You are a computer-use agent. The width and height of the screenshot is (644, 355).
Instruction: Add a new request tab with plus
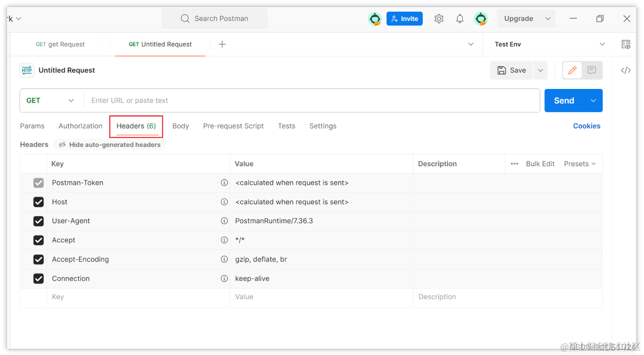click(222, 44)
